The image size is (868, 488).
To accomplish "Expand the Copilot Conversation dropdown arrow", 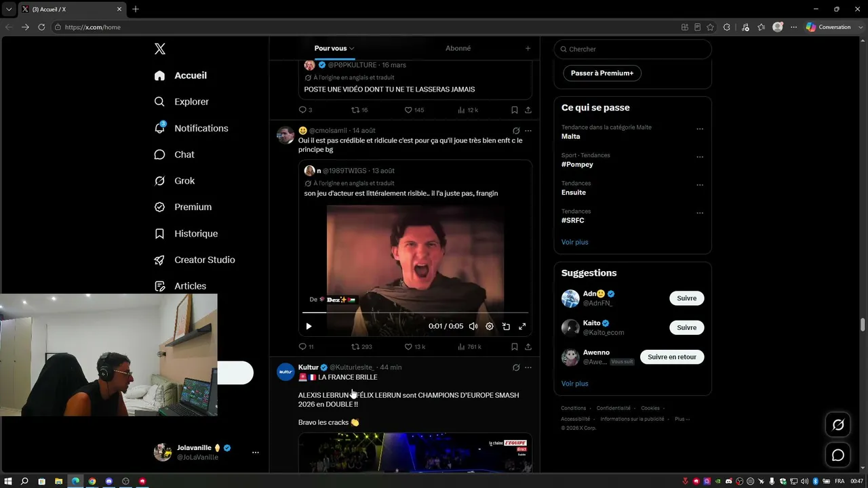I will [x=860, y=27].
